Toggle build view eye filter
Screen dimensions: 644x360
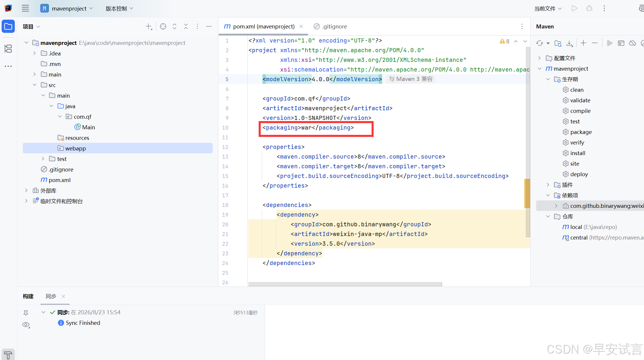26,325
